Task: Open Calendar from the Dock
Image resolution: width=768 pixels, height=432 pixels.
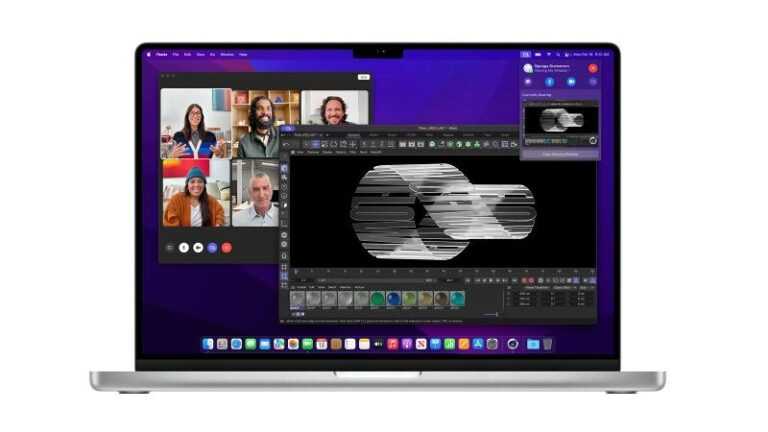Action: click(321, 344)
